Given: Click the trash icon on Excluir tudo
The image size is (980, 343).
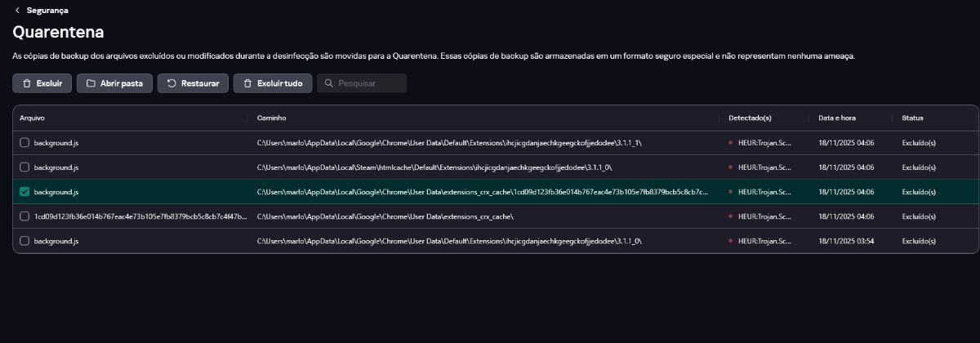Looking at the screenshot, I should (247, 83).
